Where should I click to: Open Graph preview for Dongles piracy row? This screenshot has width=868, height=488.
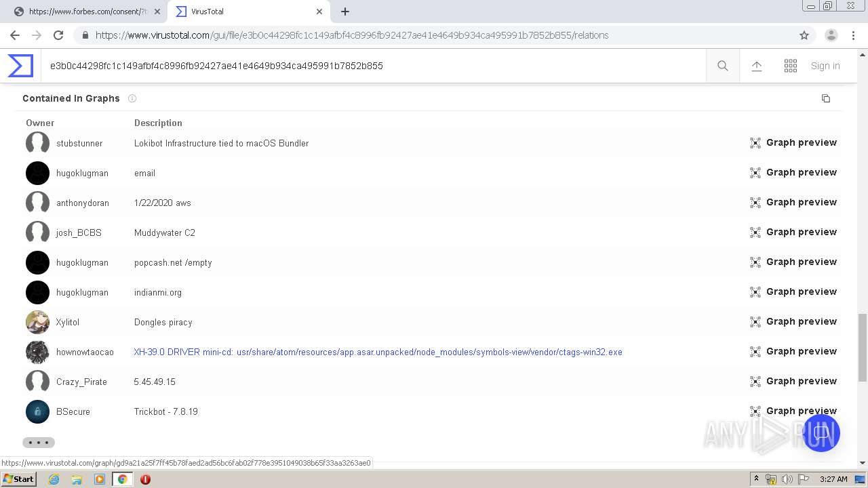tap(793, 321)
